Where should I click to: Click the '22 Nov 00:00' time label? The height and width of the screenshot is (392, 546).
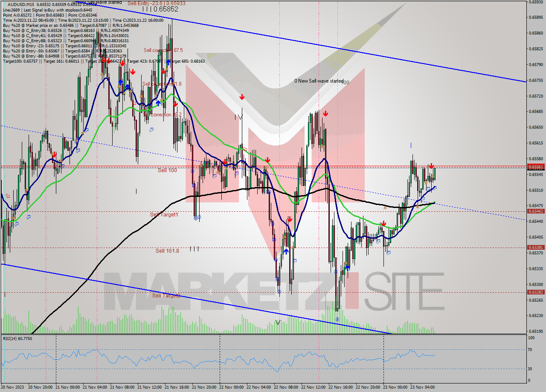tap(232, 387)
